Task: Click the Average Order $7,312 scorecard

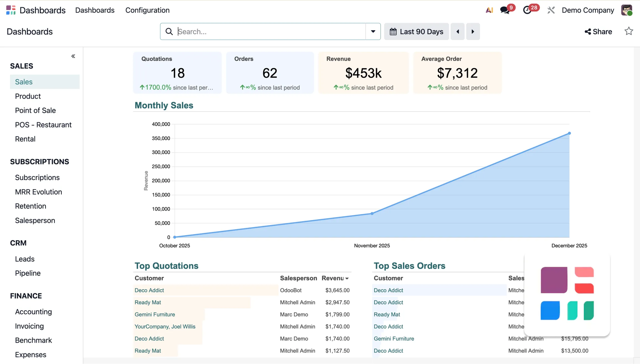Action: pyautogui.click(x=457, y=73)
